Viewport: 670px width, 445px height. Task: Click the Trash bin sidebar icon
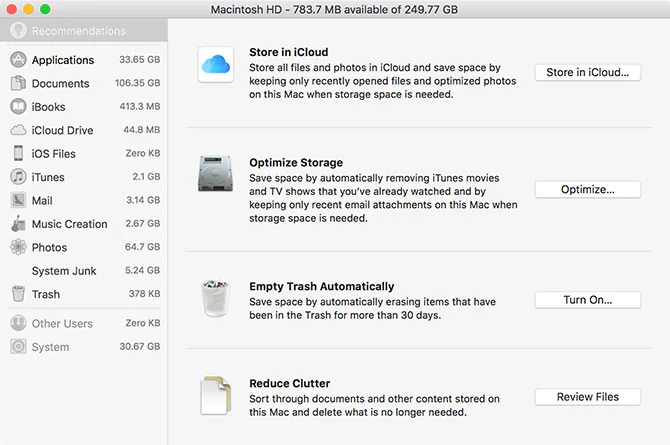click(18, 294)
